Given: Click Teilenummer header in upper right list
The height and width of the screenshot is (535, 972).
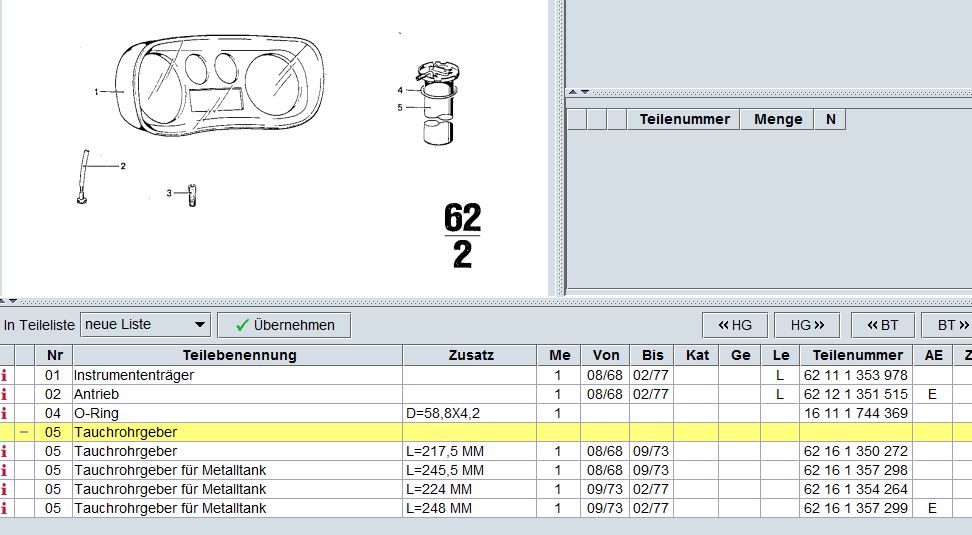Looking at the screenshot, I should (x=685, y=119).
